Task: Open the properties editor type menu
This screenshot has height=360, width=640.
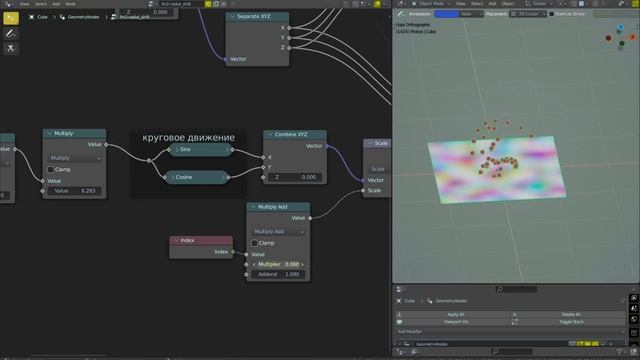Action: 401,289
